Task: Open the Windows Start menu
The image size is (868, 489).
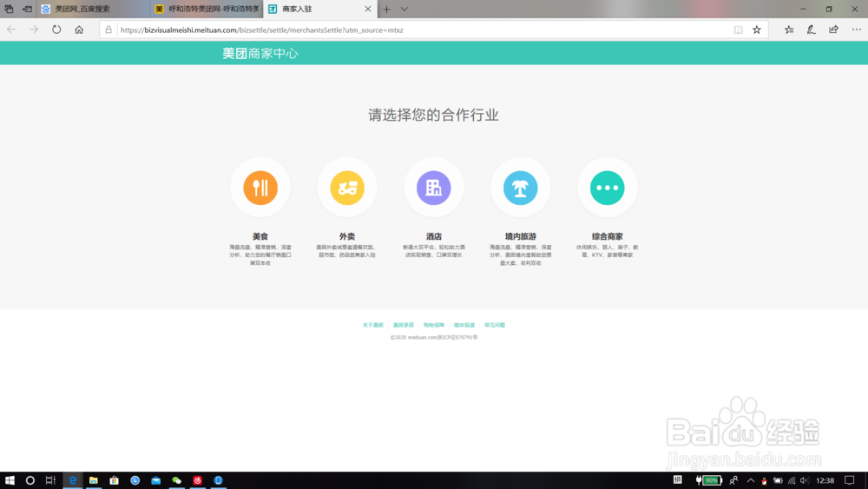Action: (x=10, y=480)
